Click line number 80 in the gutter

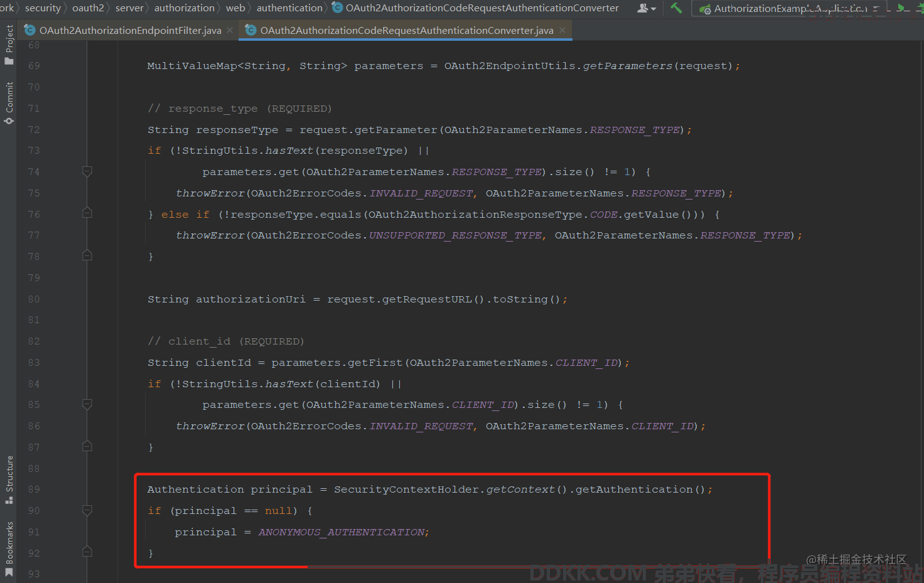pos(34,299)
